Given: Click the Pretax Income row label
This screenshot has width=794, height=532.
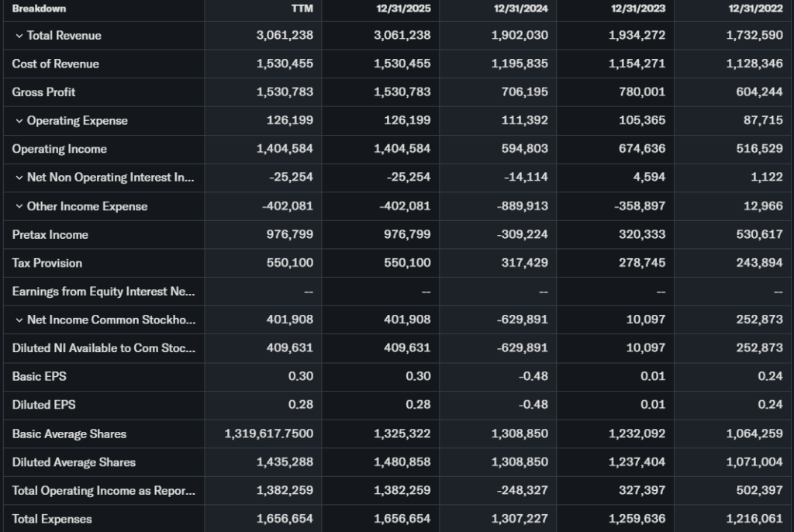Looking at the screenshot, I should tap(50, 234).
